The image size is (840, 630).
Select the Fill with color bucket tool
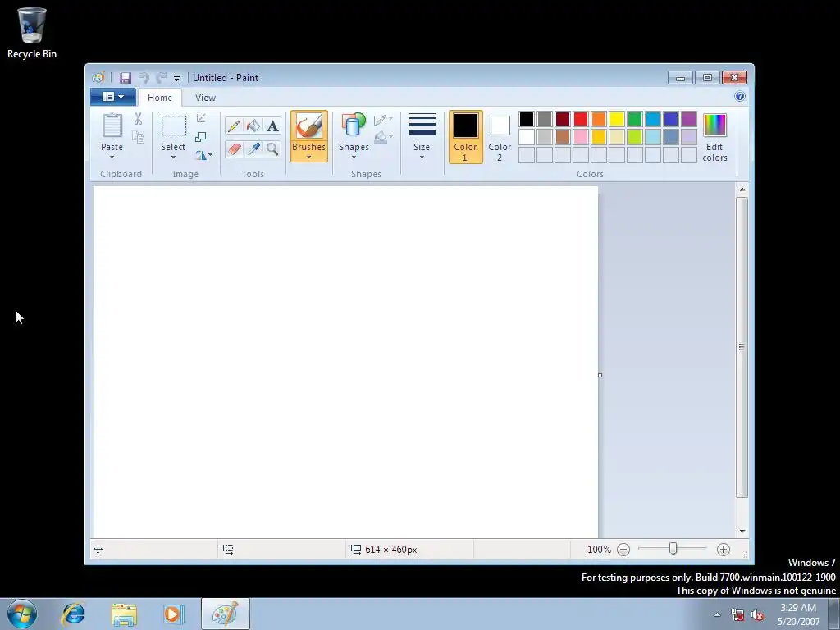pos(253,126)
